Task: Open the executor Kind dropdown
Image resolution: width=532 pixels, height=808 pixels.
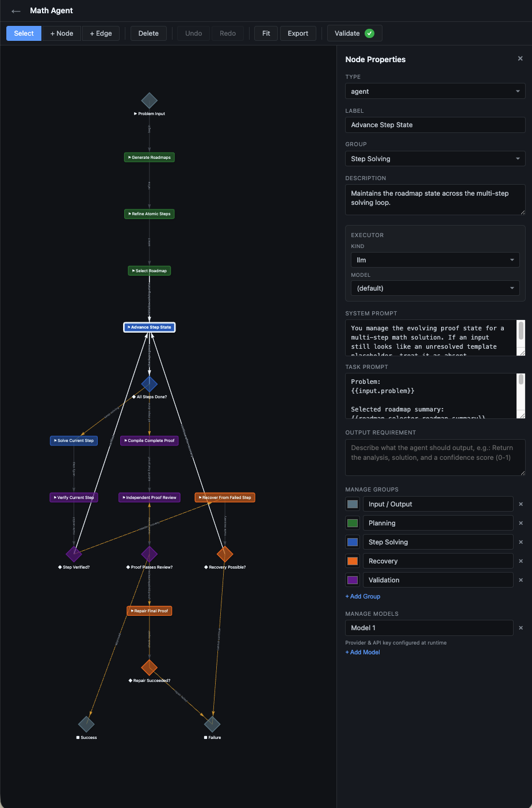Action: click(435, 260)
